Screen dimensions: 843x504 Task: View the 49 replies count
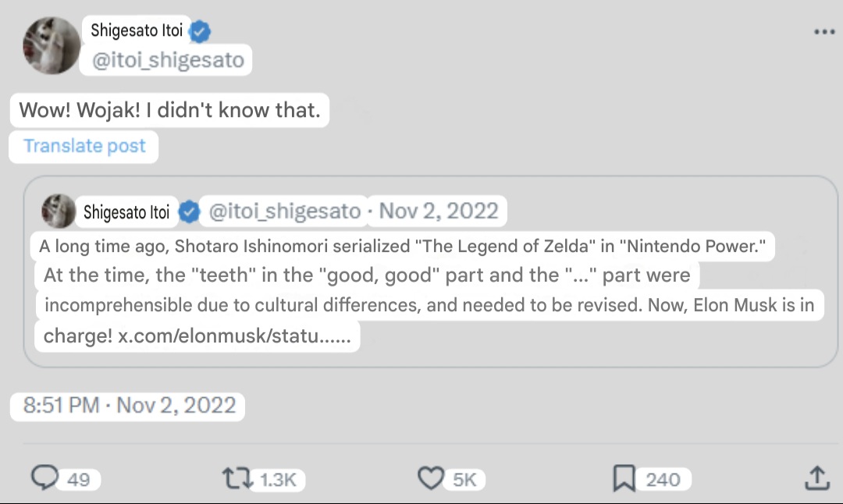[78, 479]
